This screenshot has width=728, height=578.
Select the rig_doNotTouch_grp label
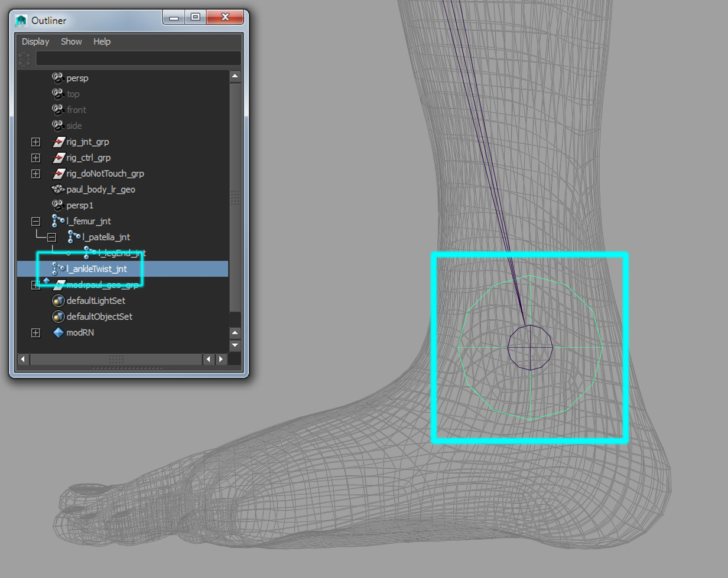pos(105,174)
